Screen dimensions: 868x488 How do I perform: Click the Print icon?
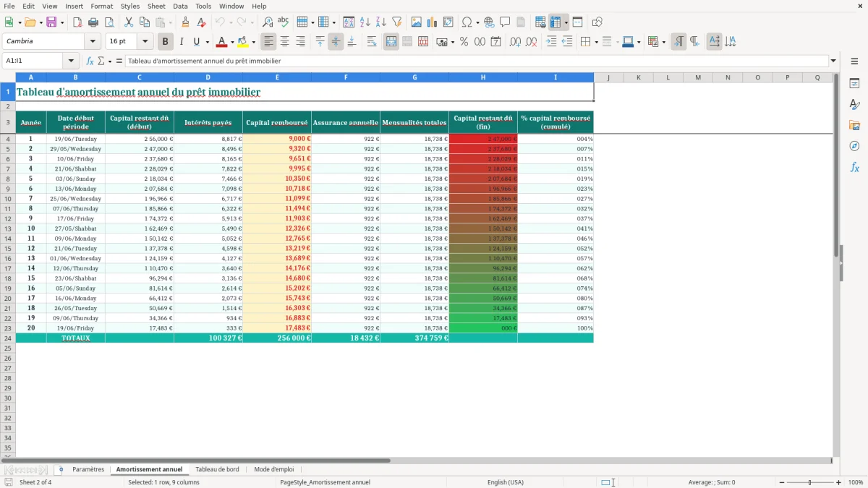(93, 22)
